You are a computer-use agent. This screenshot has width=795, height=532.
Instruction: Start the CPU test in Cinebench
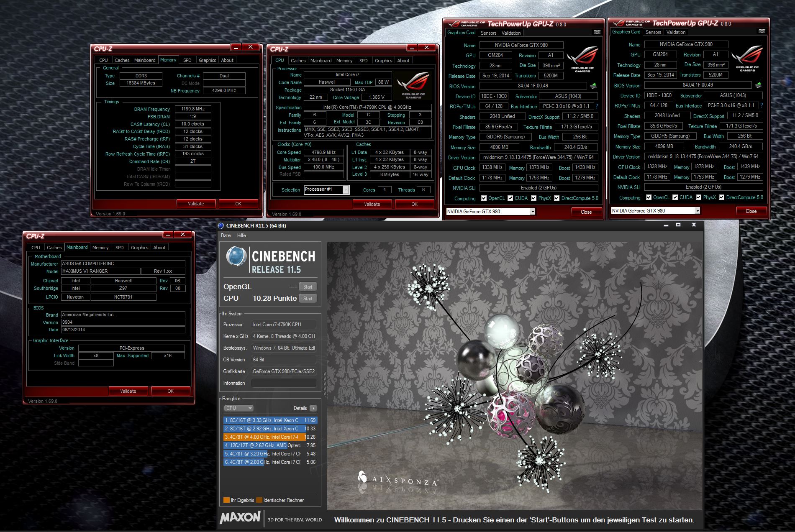tap(308, 299)
